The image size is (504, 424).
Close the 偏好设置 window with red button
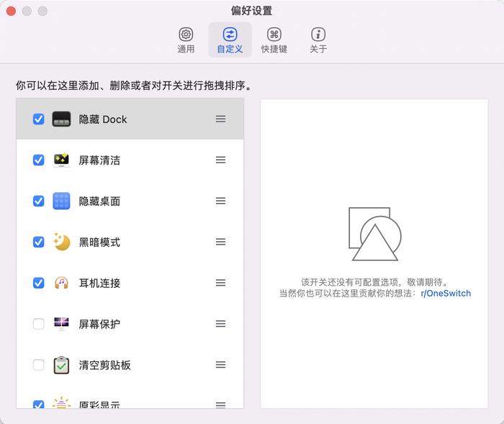[x=11, y=12]
